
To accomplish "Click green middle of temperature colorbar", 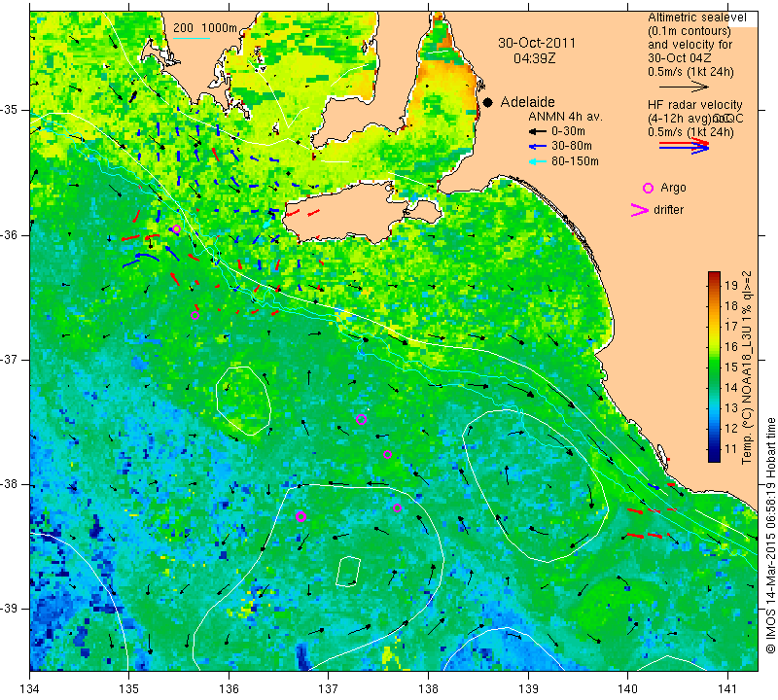I will pos(714,367).
